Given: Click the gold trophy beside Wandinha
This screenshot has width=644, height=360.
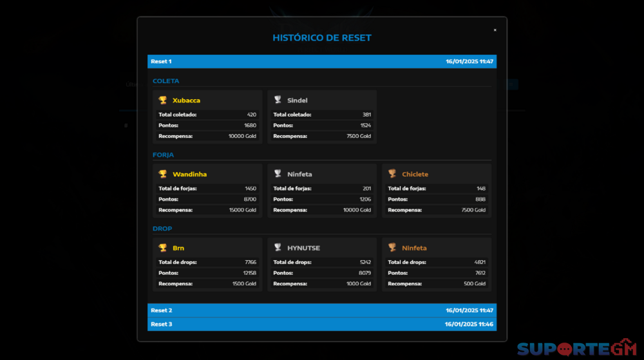Looking at the screenshot, I should coord(163,174).
